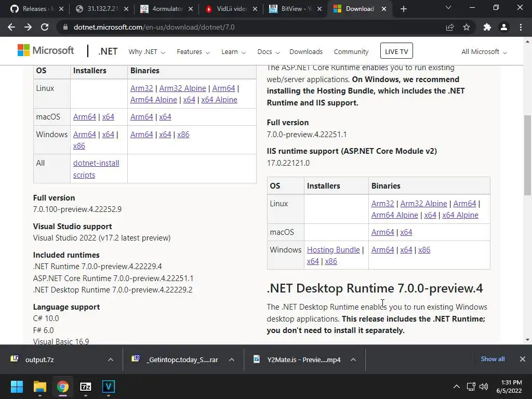Screen dimensions: 532x399
Task: Open a new browser tab
Action: (403, 9)
